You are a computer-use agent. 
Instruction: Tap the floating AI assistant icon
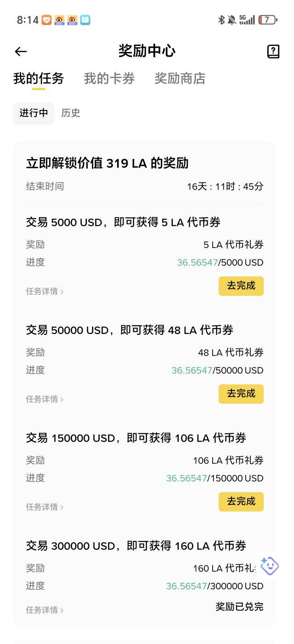(270, 566)
